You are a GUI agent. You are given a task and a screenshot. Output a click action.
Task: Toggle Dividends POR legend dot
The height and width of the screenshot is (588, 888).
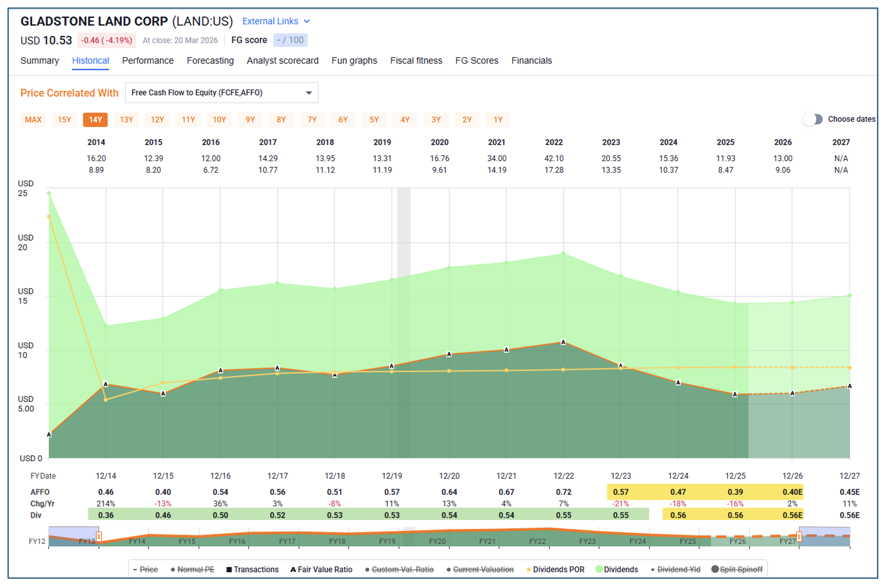(528, 569)
